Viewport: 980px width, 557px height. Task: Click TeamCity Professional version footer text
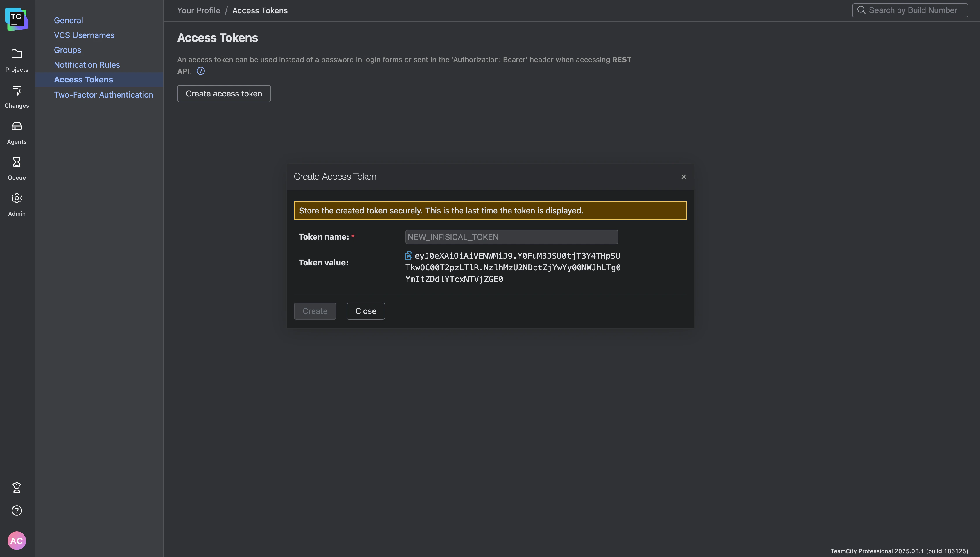(899, 551)
